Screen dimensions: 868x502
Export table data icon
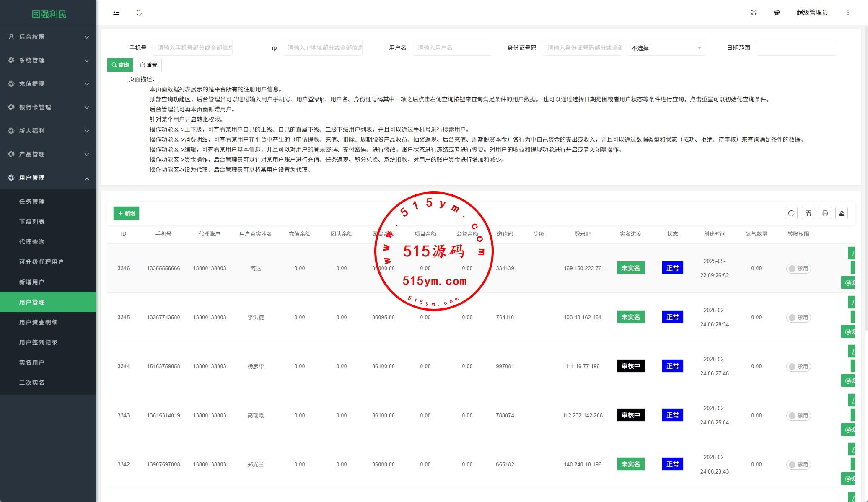(842, 213)
